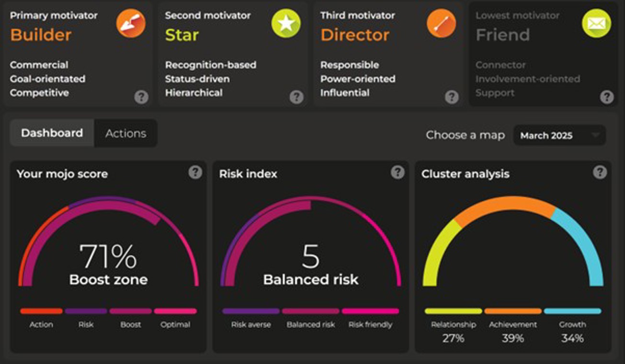625x364 pixels.
Task: Show help for Risk index panel
Action: [x=398, y=172]
